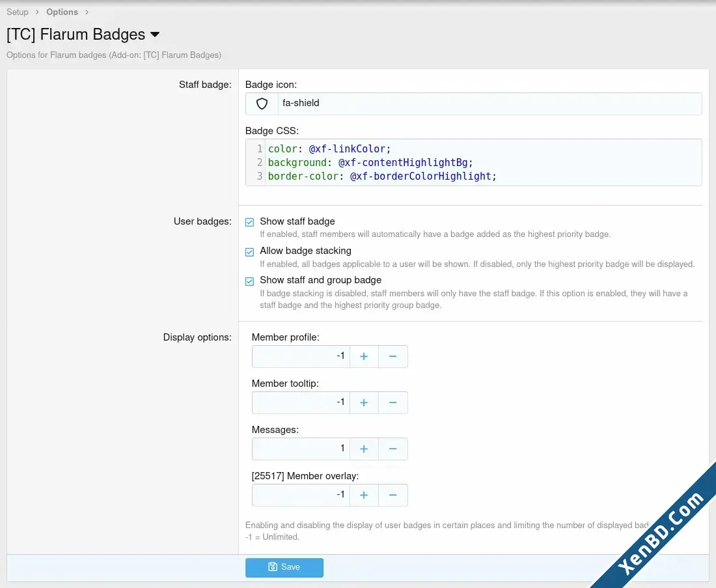Viewport: 716px width, 588px height.
Task: Decrease Member tooltip value with minus
Action: pos(392,402)
